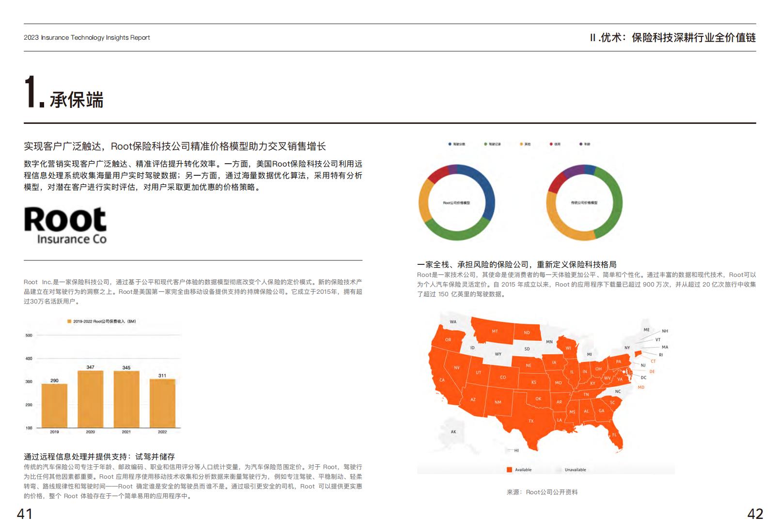Click the ND state on the map
The image size is (780, 532).
pyautogui.click(x=527, y=333)
